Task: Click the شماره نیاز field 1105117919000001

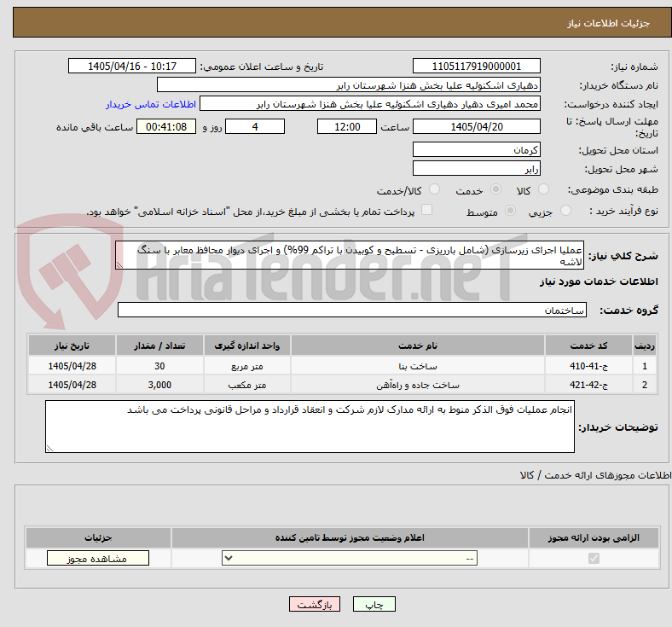Action: coord(476,66)
